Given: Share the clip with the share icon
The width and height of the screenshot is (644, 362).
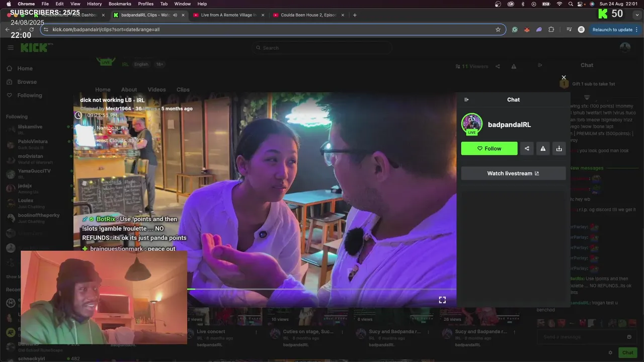Looking at the screenshot, I should click(x=527, y=148).
